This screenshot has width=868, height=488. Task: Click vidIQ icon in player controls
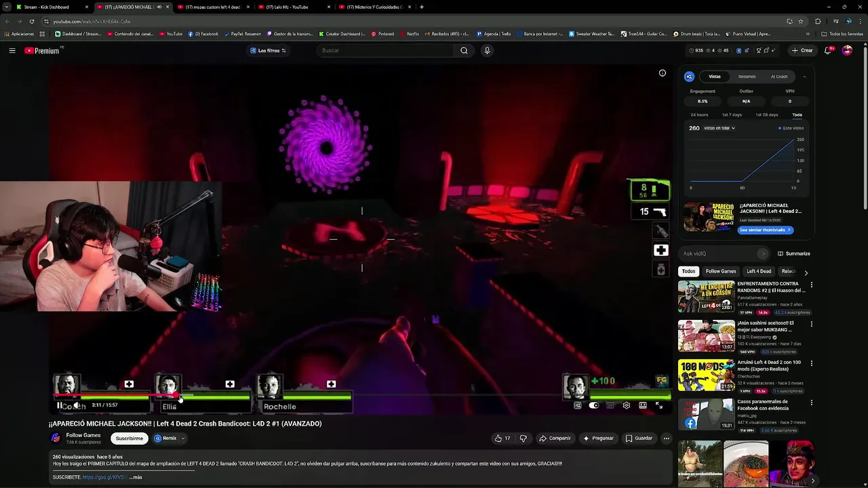tap(578, 405)
